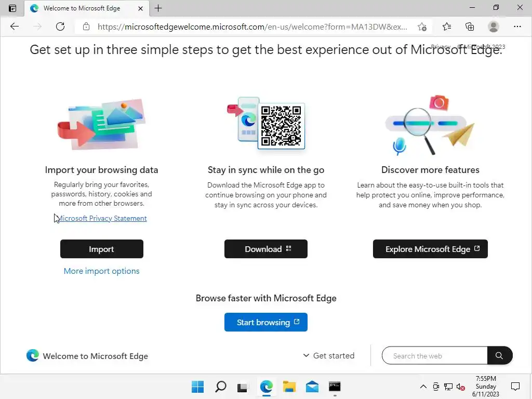Close the Welcome to Microsoft Edge tab

[x=140, y=8]
